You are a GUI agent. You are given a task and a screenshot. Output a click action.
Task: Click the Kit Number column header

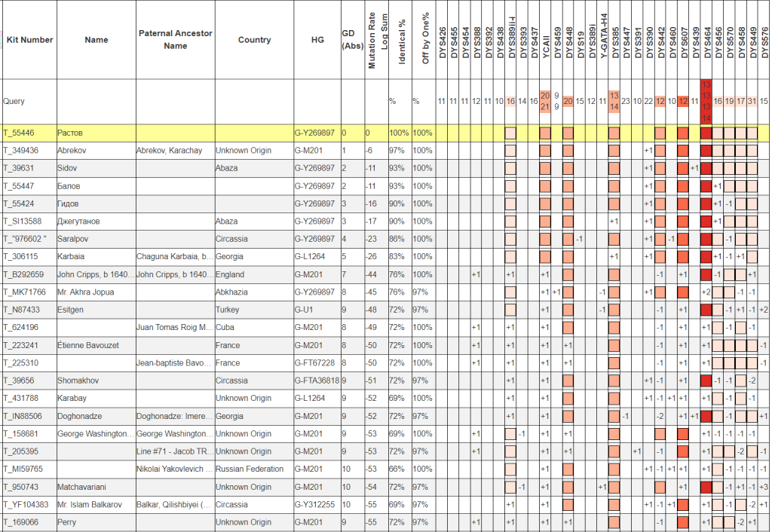click(29, 40)
